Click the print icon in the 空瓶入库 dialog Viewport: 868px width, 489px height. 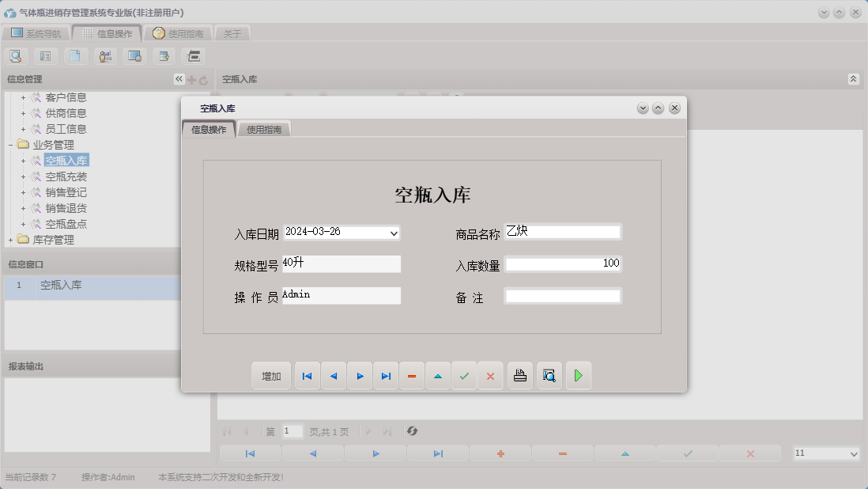519,376
